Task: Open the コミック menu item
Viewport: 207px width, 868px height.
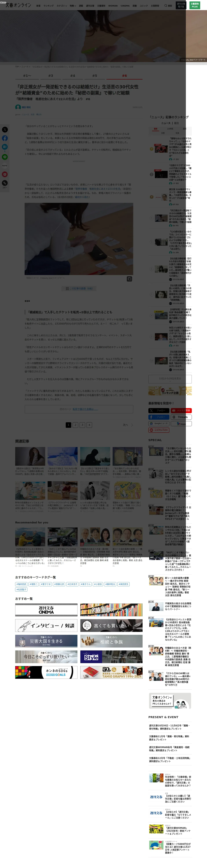Action: click(144, 6)
